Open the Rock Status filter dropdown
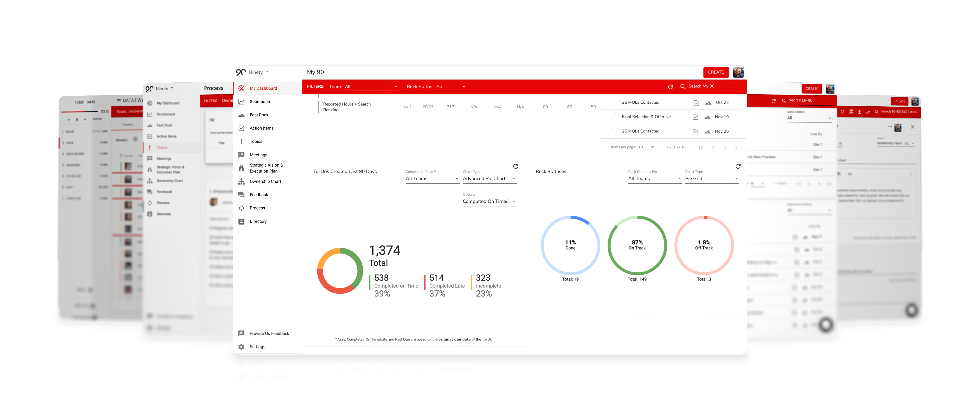980x420 pixels. coord(451,87)
